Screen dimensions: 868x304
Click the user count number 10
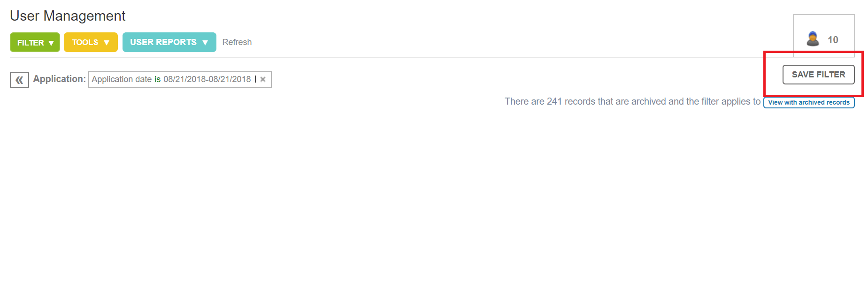(833, 40)
